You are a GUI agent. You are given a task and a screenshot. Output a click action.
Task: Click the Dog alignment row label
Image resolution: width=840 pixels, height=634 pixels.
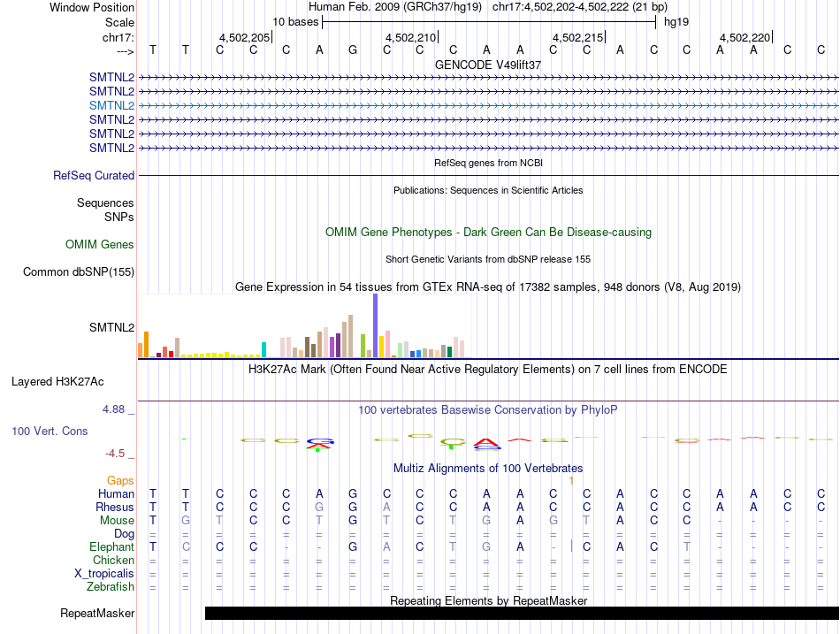tap(124, 534)
